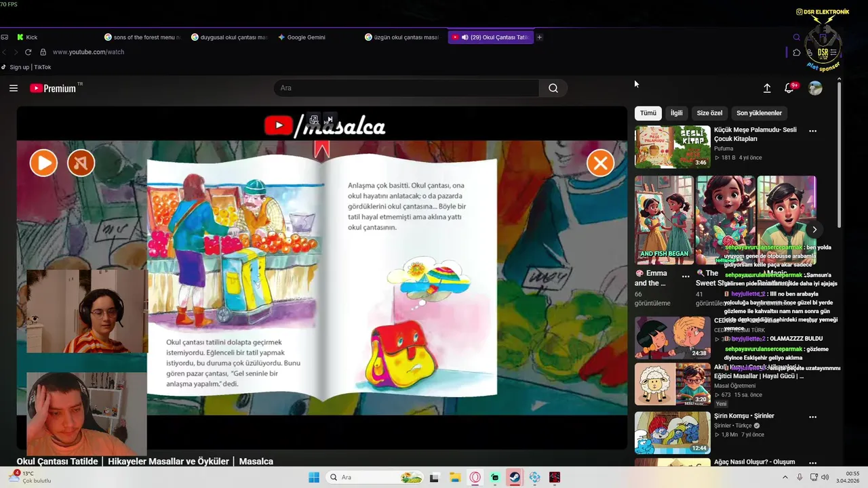Open site info padlock in address bar
868x488 pixels.
(x=43, y=52)
